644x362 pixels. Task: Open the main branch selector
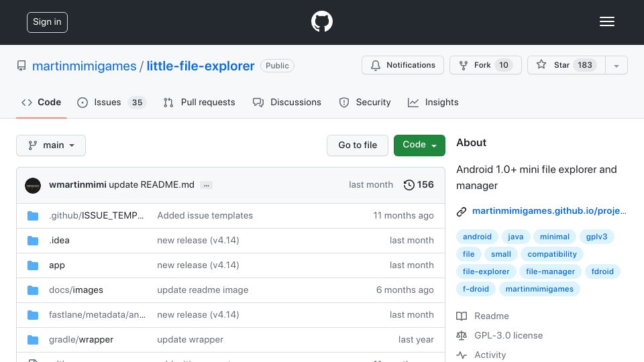tap(51, 145)
